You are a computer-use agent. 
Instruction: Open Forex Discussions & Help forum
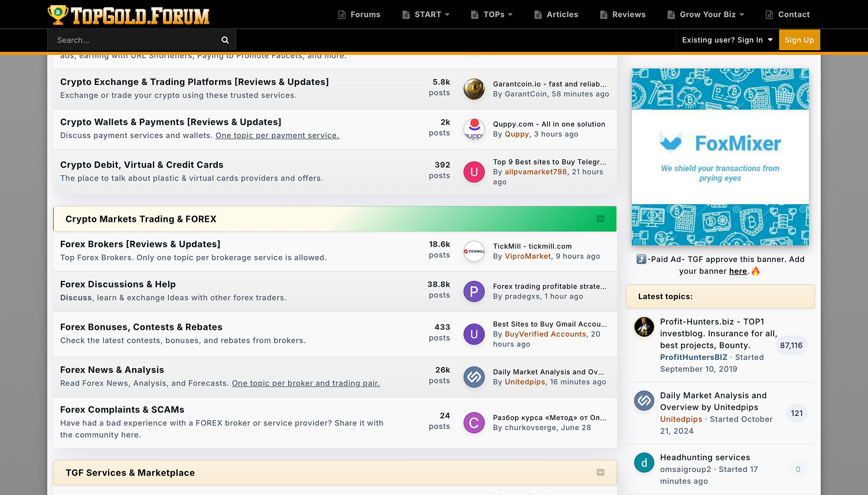(118, 284)
